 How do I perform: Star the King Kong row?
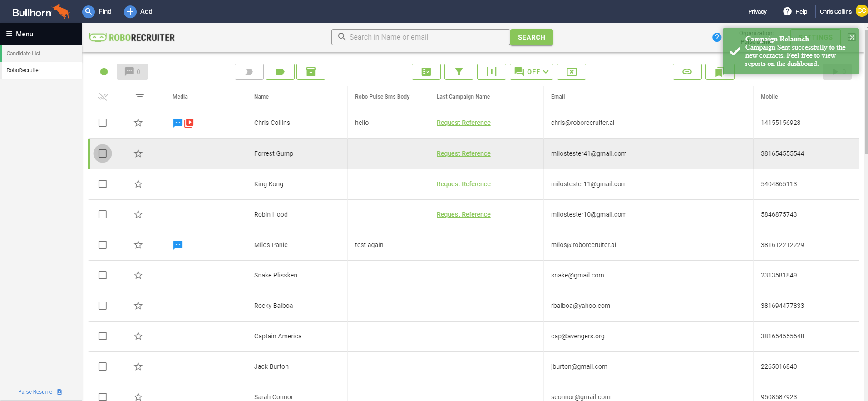pyautogui.click(x=138, y=184)
